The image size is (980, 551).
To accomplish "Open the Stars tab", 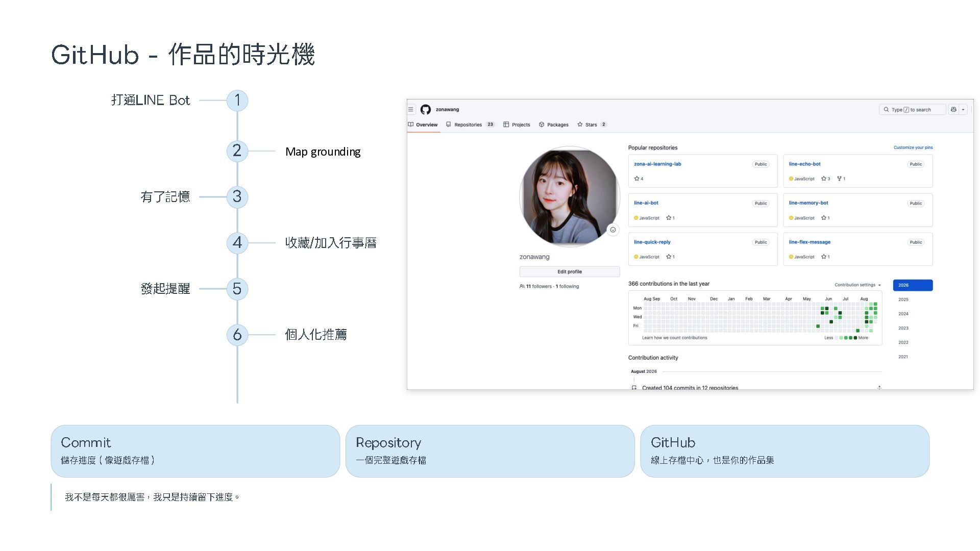I will [x=592, y=124].
